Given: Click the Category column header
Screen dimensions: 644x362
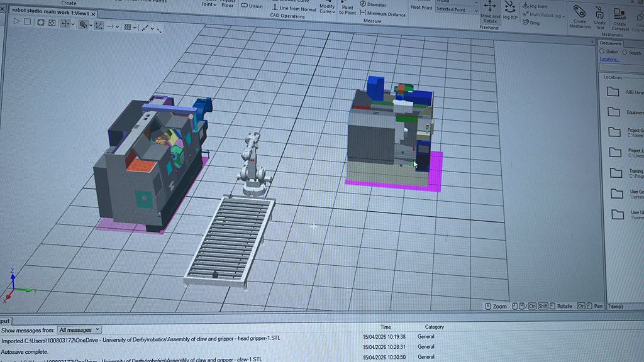Looking at the screenshot, I should click(x=434, y=327).
